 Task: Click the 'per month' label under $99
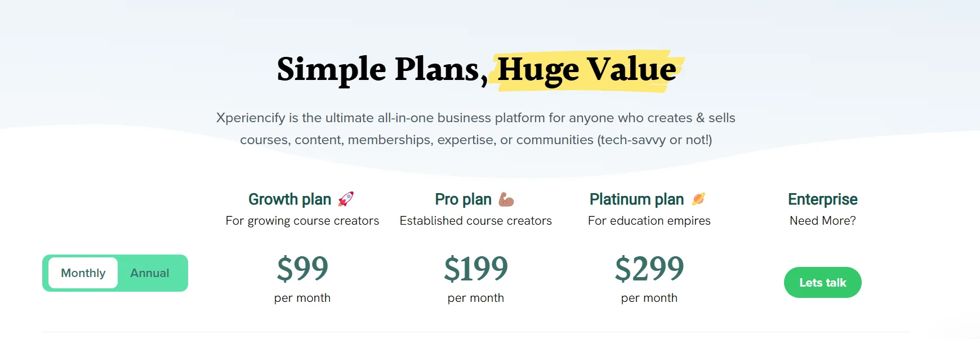pos(303,298)
